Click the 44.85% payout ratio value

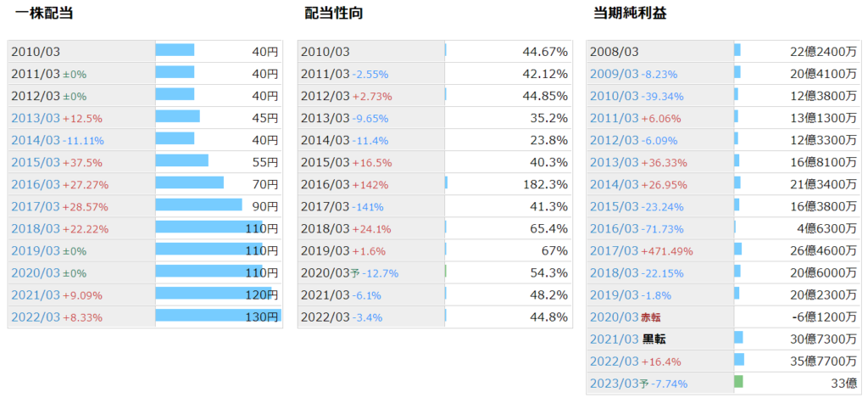[x=545, y=97]
